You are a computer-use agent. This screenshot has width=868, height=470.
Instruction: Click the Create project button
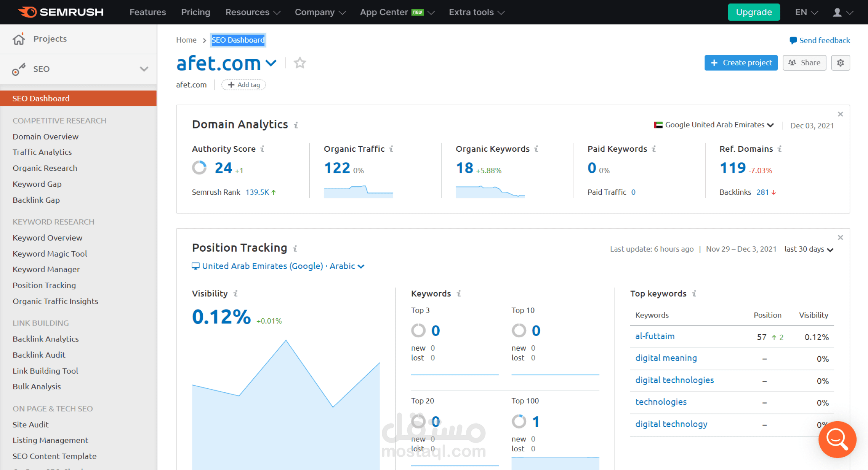click(x=740, y=63)
